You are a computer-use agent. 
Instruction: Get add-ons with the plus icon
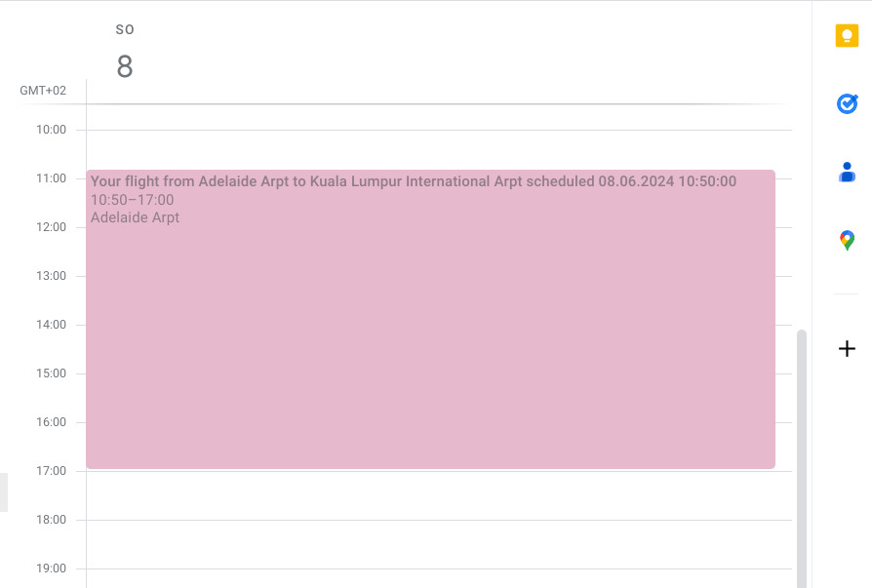point(847,348)
